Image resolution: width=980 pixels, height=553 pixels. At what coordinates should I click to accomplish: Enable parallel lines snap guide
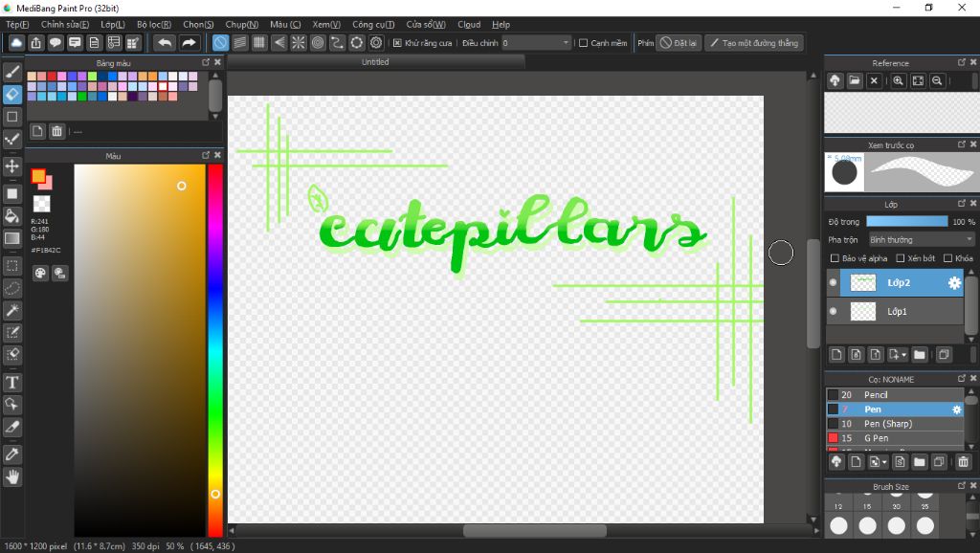(240, 42)
